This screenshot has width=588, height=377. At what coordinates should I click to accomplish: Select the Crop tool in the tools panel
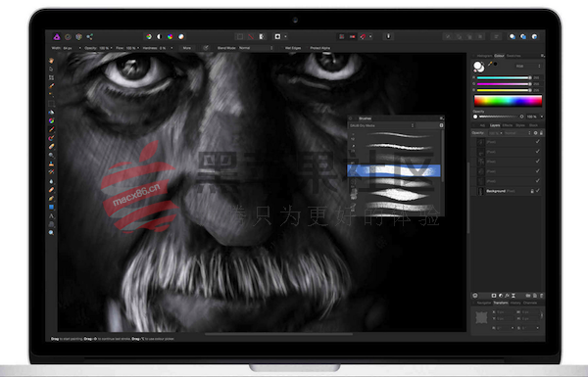tap(51, 77)
